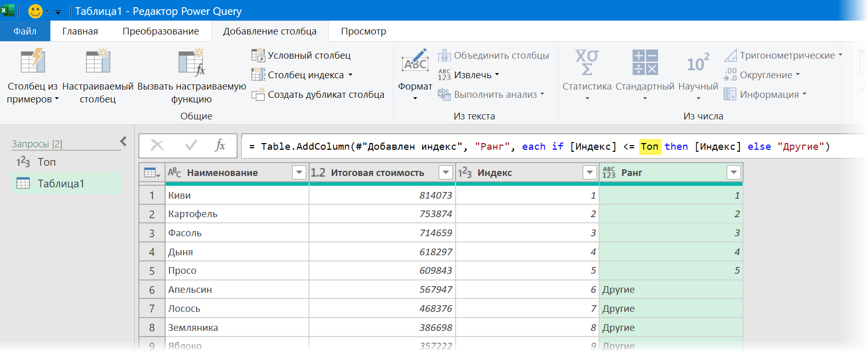The image size is (868, 352).
Task: Click inside the formula bar text
Action: click(x=539, y=147)
